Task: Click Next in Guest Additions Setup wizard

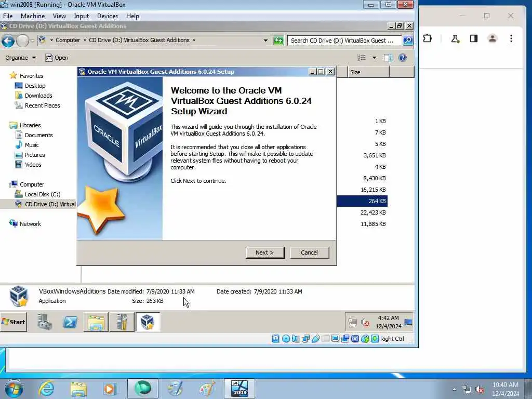Action: [x=265, y=252]
